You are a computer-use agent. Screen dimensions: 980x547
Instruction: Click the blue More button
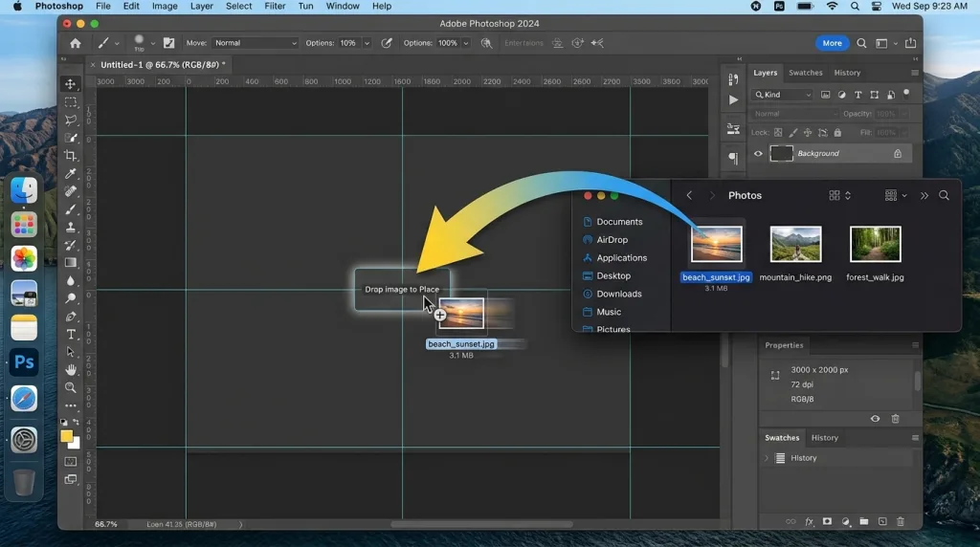(832, 43)
